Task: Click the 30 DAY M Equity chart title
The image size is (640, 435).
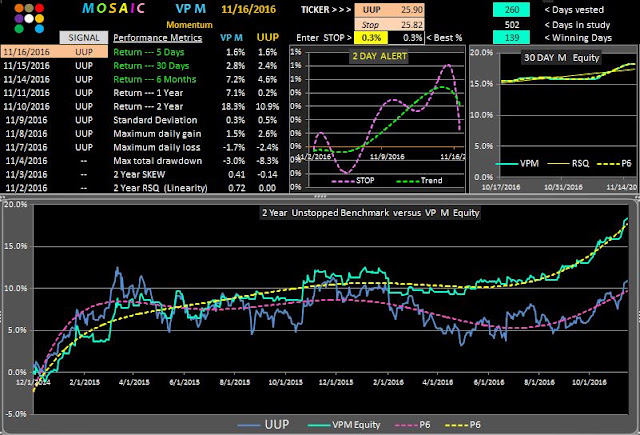Action: click(561, 58)
